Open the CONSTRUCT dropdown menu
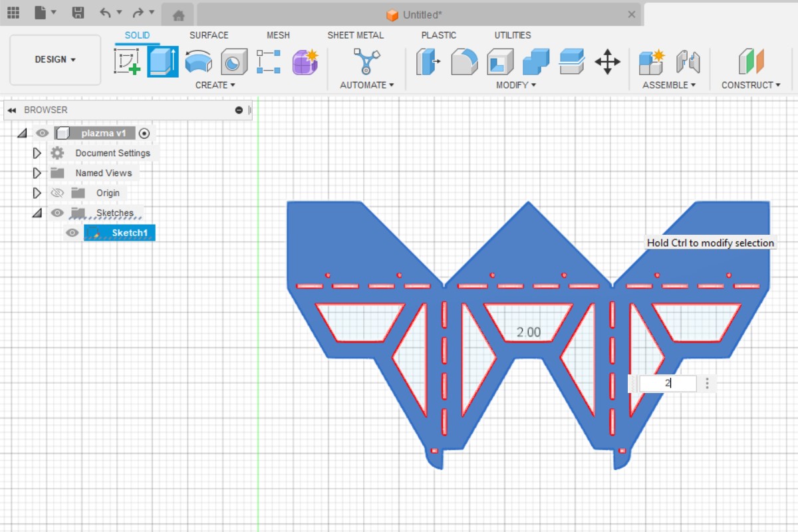This screenshot has height=532, width=798. pos(751,85)
